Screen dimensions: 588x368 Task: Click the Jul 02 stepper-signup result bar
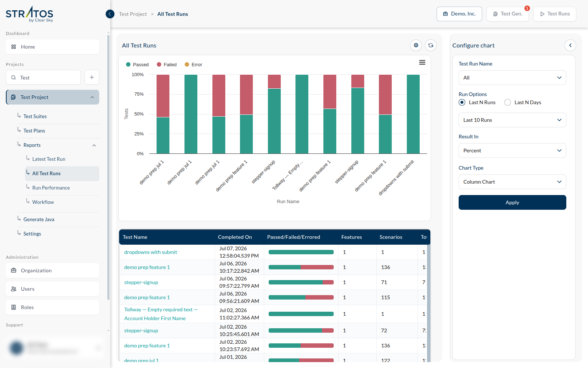301,330
